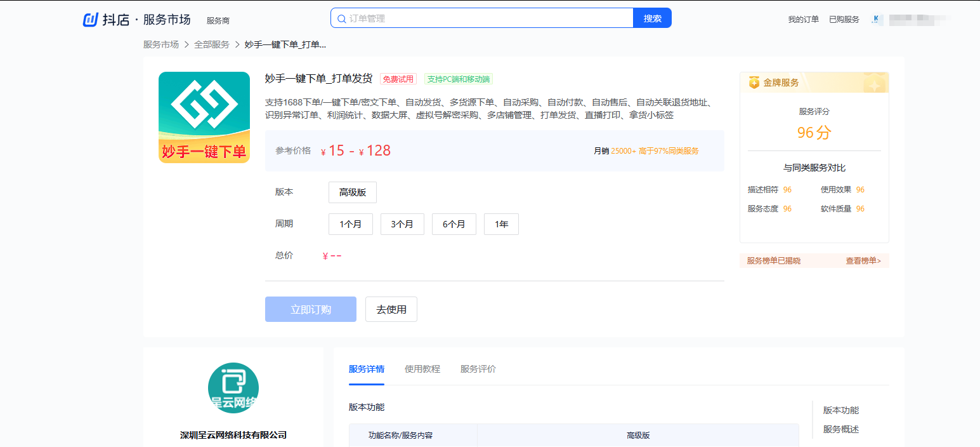The image size is (980, 447).
Task: Open 我的订单 link
Action: 804,20
